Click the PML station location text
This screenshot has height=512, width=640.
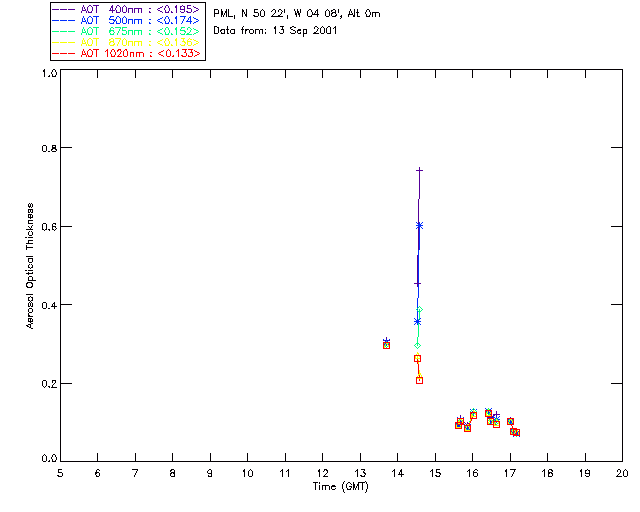click(297, 14)
